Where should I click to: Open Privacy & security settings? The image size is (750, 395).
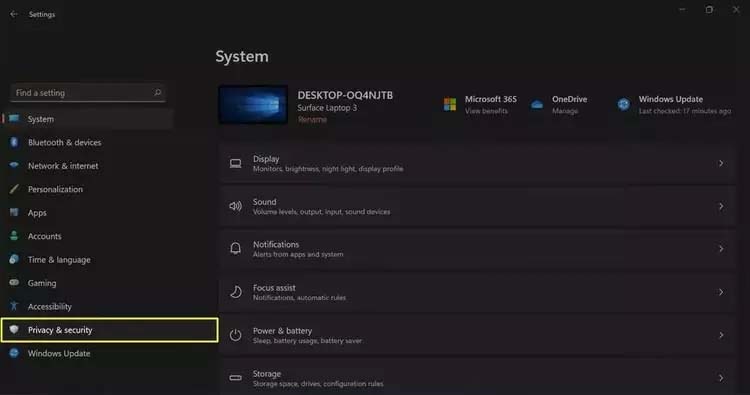point(110,330)
